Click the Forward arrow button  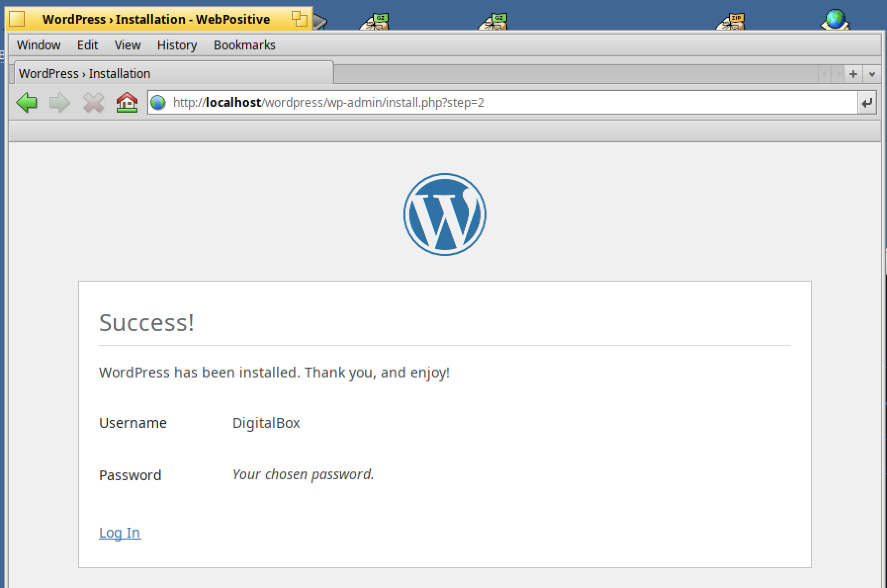[x=60, y=103]
